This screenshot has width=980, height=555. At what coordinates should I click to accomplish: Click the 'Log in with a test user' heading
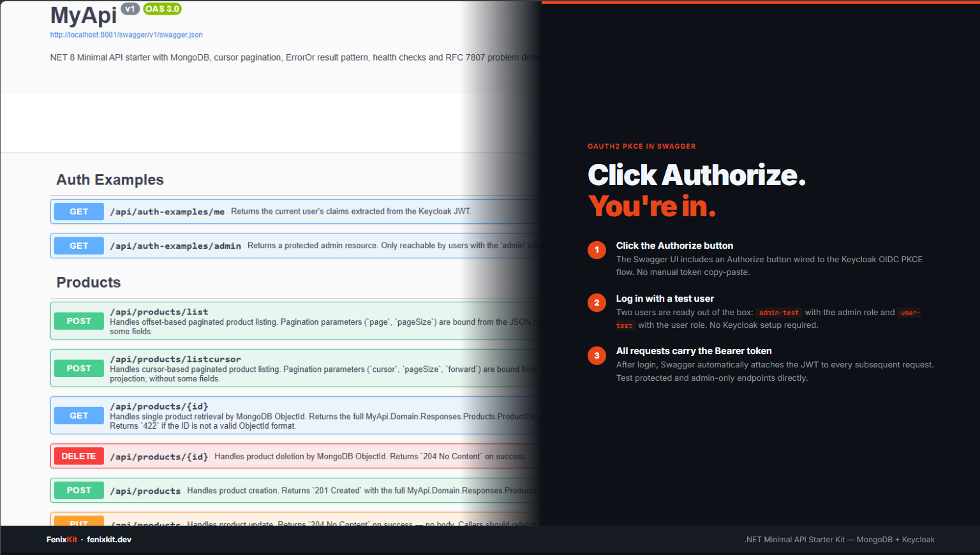pos(665,299)
